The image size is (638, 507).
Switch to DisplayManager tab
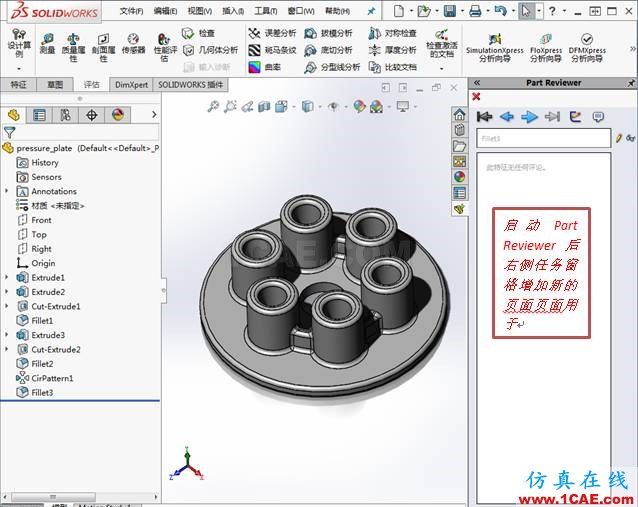pos(118,116)
